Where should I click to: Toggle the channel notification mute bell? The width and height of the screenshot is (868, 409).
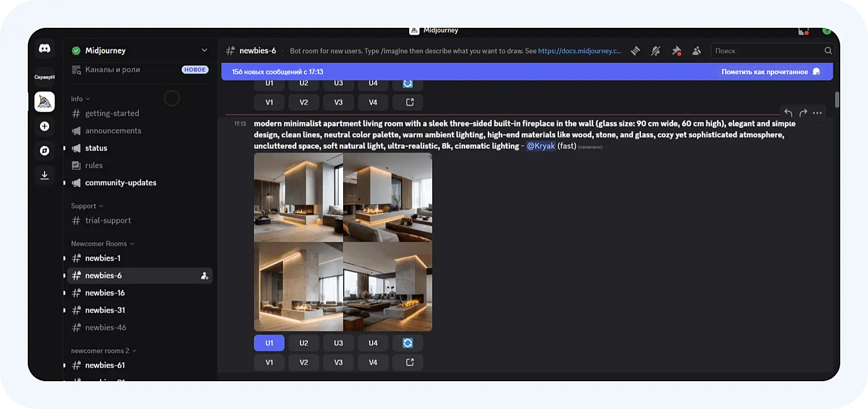656,51
